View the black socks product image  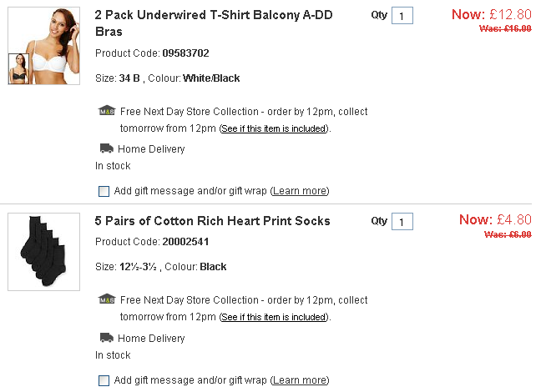point(43,251)
